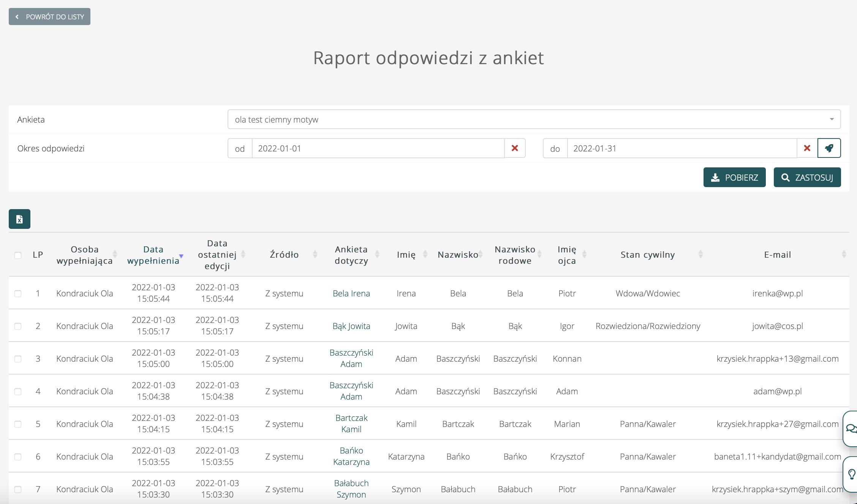Click the ZASTOSUJ apply button
The width and height of the screenshot is (857, 504).
807,177
